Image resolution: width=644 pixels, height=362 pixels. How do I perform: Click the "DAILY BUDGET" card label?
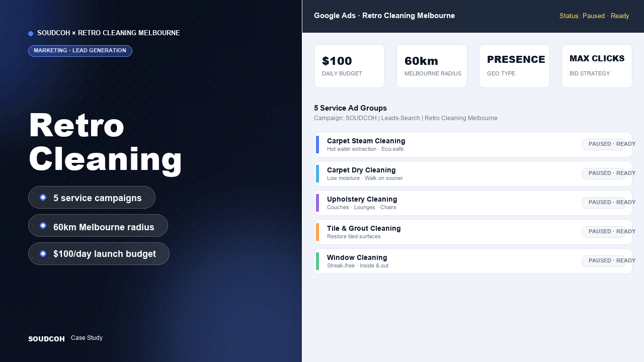pos(342,74)
